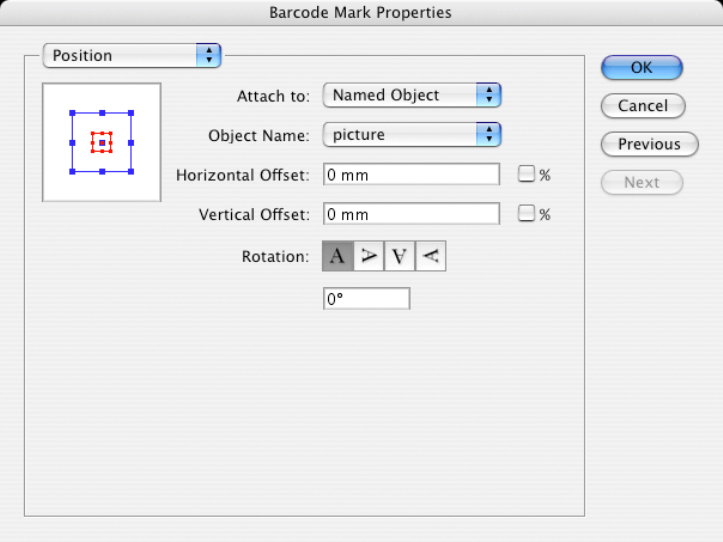Screen dimensions: 723x542
Task: Click the OK button
Action: point(641,67)
